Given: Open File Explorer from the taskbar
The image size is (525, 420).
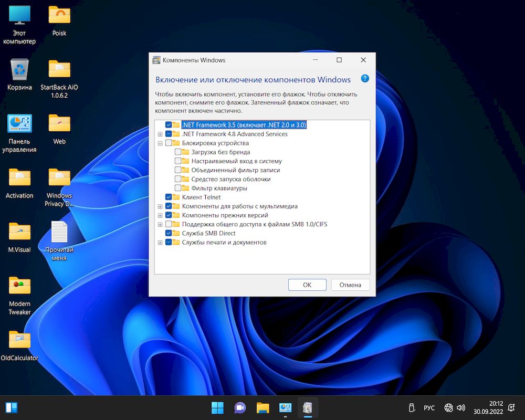Looking at the screenshot, I should coord(262,407).
